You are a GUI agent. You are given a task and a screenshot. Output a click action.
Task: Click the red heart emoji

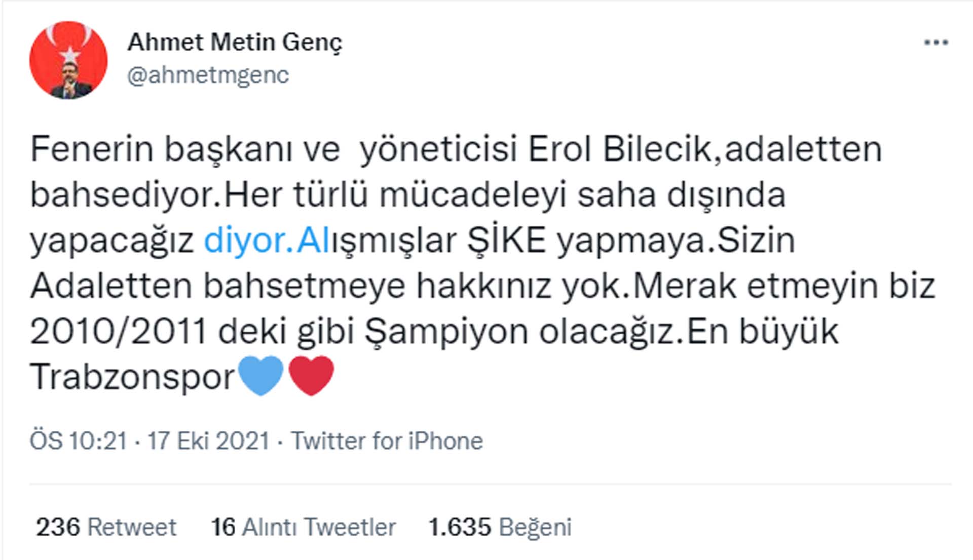coord(311,375)
